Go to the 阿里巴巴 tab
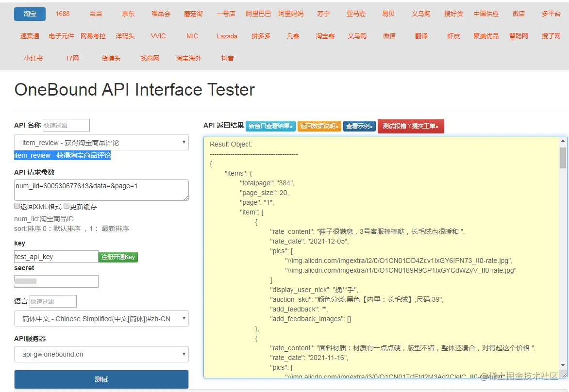Screen dimensions: 569x392 [258, 14]
